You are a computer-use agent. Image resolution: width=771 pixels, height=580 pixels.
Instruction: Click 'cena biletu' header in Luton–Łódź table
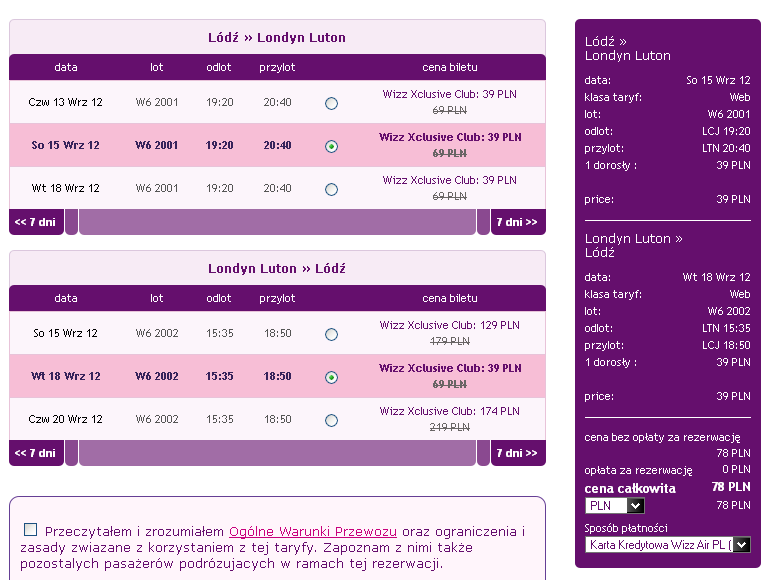coord(450,298)
